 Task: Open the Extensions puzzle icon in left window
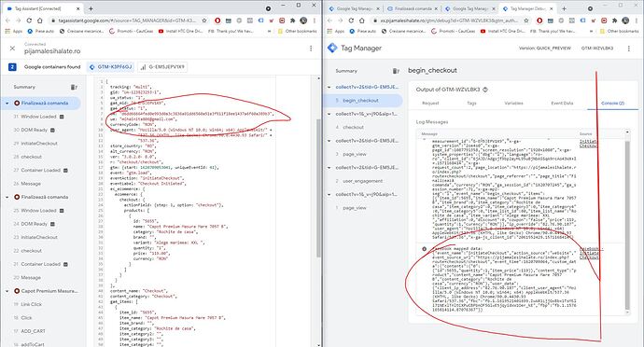[x=292, y=21]
